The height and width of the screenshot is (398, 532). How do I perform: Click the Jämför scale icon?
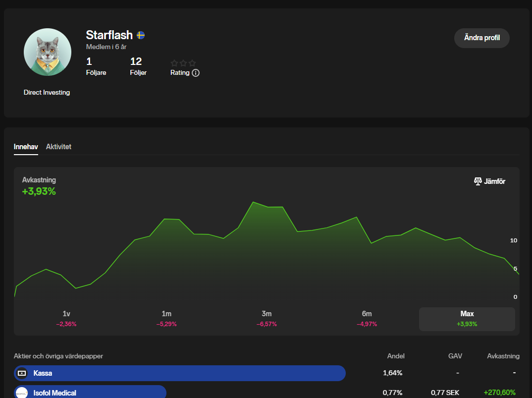pyautogui.click(x=478, y=181)
